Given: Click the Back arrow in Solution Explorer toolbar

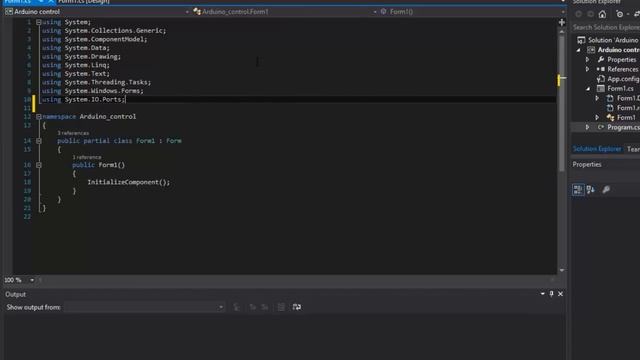Looking at the screenshot, I should pos(578,14).
